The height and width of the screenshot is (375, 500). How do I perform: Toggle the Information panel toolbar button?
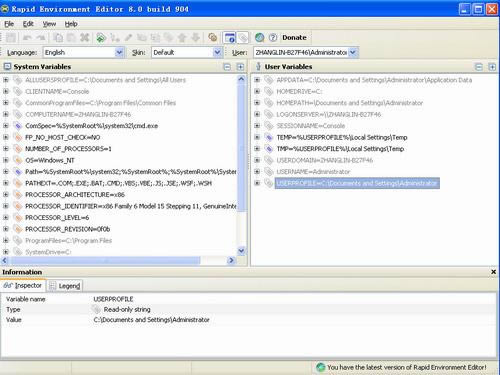(230, 38)
